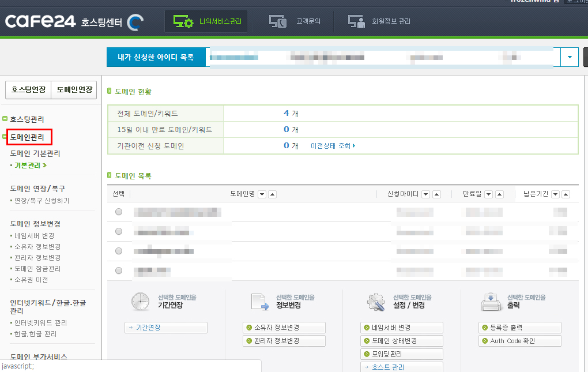Click the 도메인 상태변경 button
This screenshot has height=372, width=588.
(x=402, y=341)
